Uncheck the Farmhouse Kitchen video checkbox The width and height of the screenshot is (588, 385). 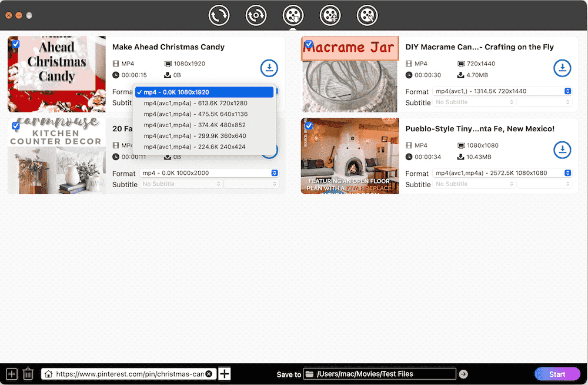pyautogui.click(x=16, y=126)
